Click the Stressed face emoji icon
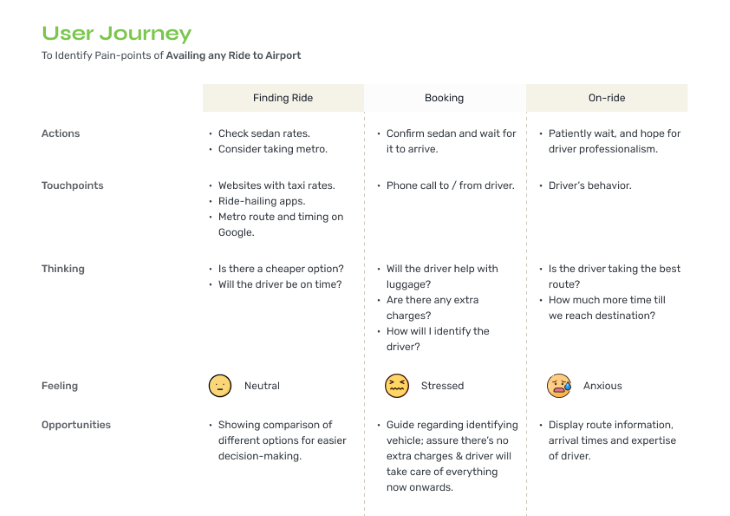 coord(397,386)
